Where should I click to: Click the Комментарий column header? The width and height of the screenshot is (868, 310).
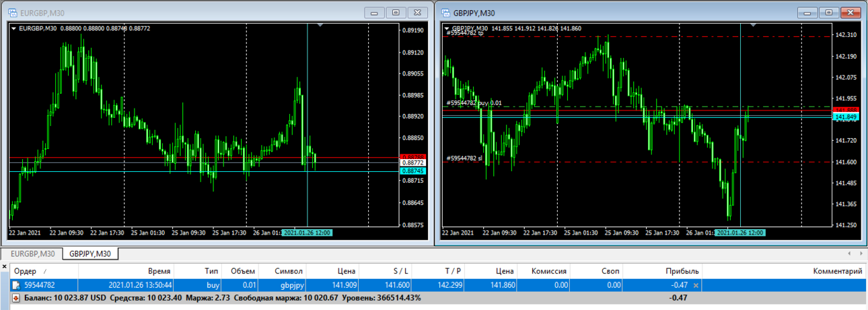click(784, 271)
